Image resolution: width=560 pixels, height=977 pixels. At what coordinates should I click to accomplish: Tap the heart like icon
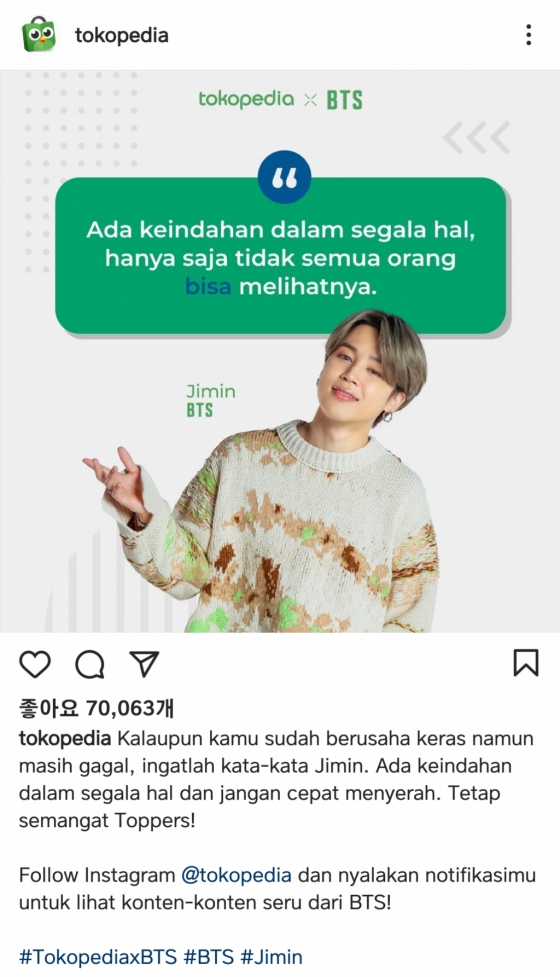click(35, 664)
